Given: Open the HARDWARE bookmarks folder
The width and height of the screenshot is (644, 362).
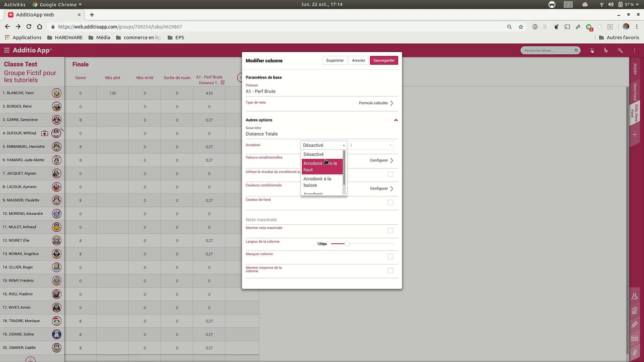Looking at the screenshot, I should tap(65, 38).
